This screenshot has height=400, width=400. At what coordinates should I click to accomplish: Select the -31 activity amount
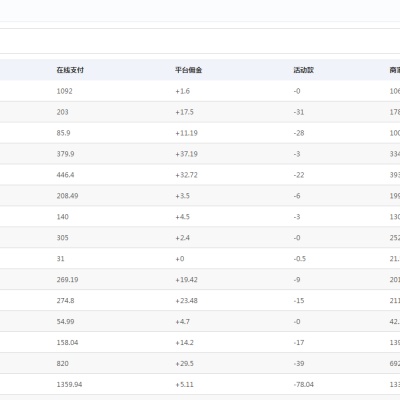(x=299, y=112)
